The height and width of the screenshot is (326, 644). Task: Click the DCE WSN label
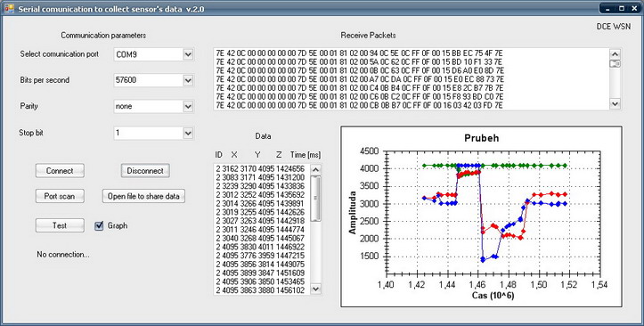pyautogui.click(x=614, y=27)
